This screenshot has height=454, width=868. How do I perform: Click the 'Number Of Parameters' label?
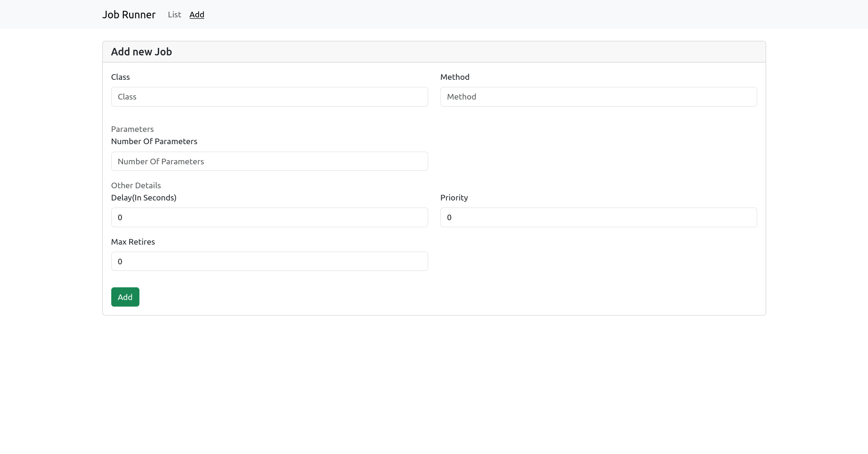pos(154,141)
